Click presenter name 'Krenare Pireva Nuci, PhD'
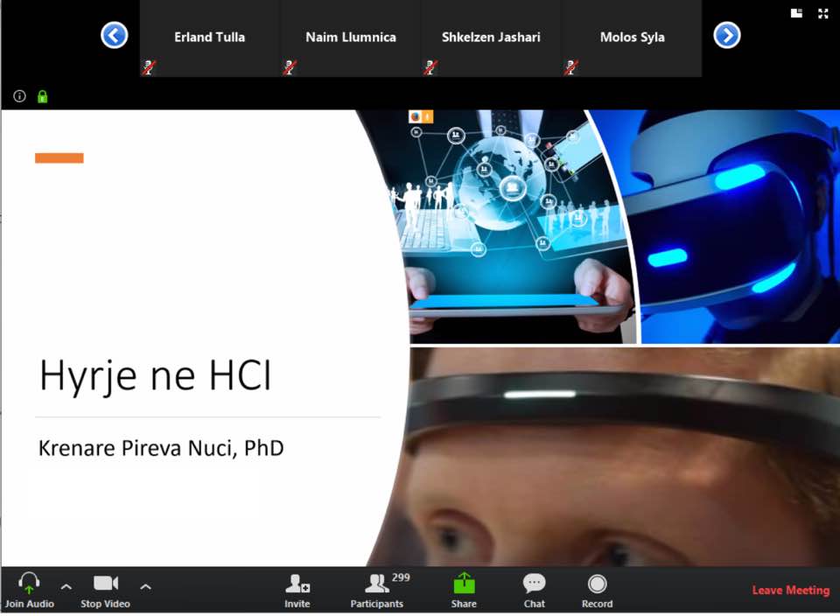 (161, 448)
